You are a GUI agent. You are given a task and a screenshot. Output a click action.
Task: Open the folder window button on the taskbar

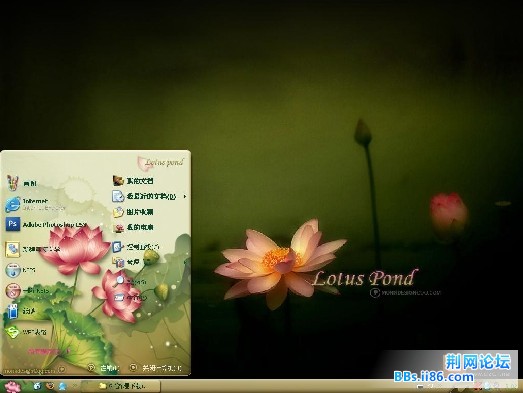click(x=121, y=386)
